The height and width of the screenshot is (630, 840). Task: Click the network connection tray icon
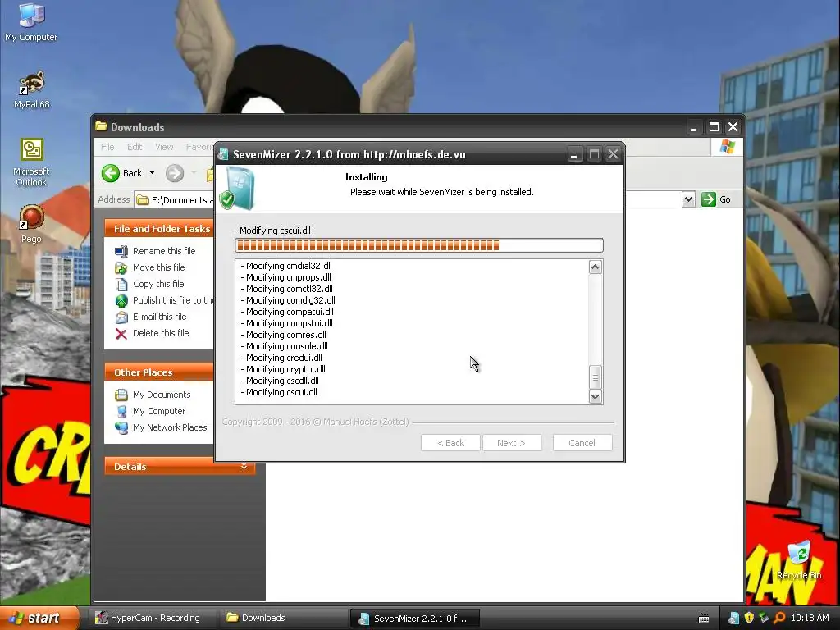coord(764,619)
